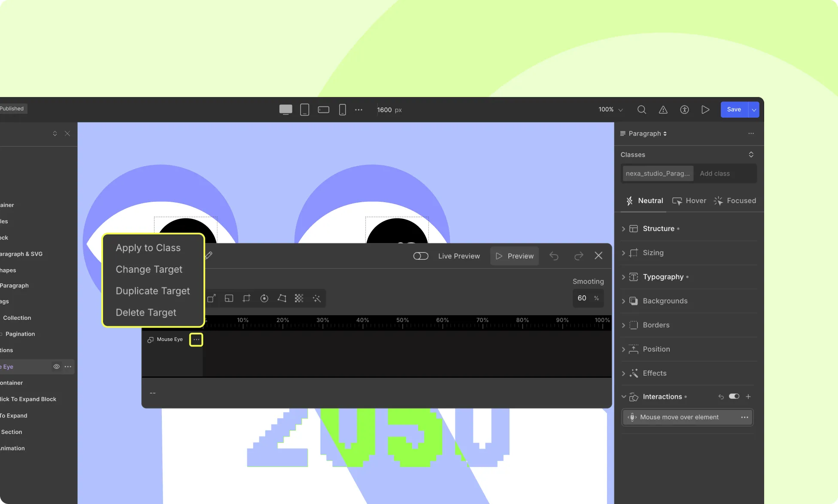Toggle the Interactions enable switch
Image resolution: width=838 pixels, height=504 pixels.
pyautogui.click(x=734, y=397)
